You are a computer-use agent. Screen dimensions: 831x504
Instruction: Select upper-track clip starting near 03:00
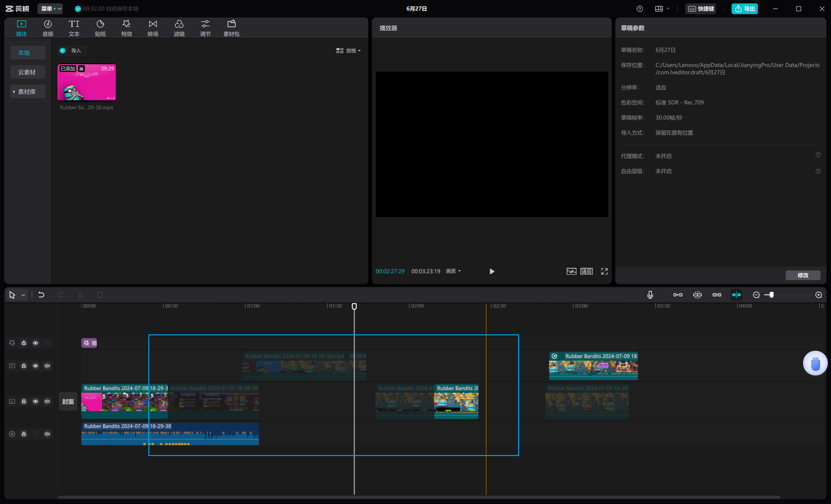593,366
